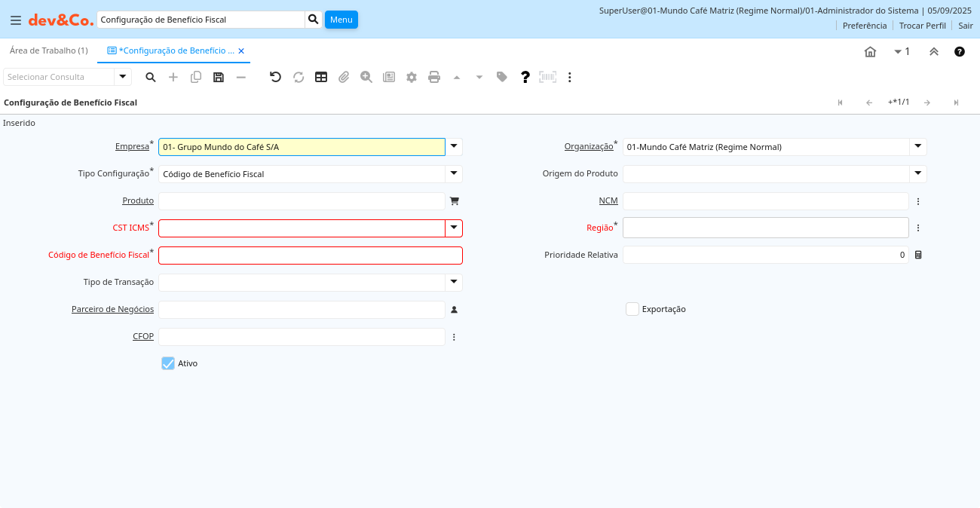The image size is (980, 508).
Task: Enable the Exportação checkbox
Action: pyautogui.click(x=632, y=309)
